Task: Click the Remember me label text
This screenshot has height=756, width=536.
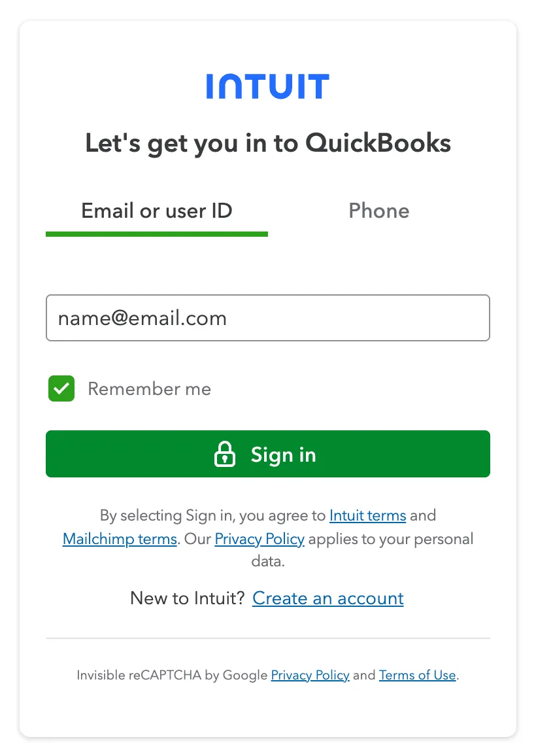Action: [x=150, y=388]
